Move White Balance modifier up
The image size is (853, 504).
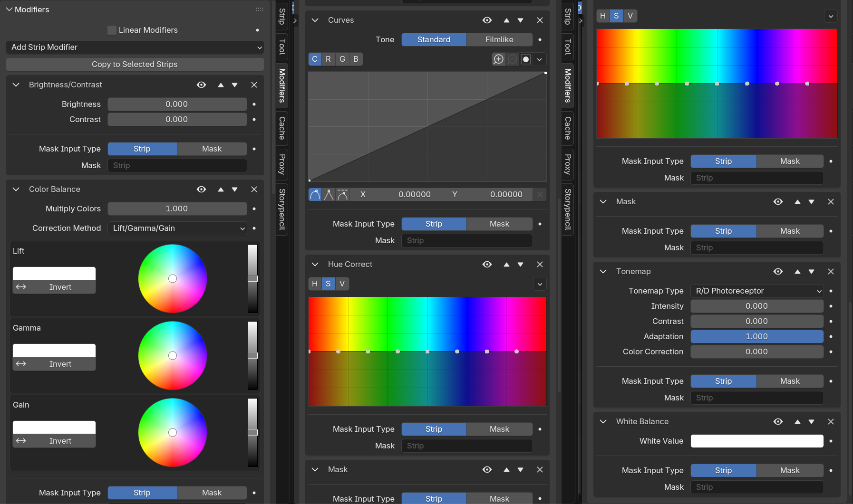[797, 421]
